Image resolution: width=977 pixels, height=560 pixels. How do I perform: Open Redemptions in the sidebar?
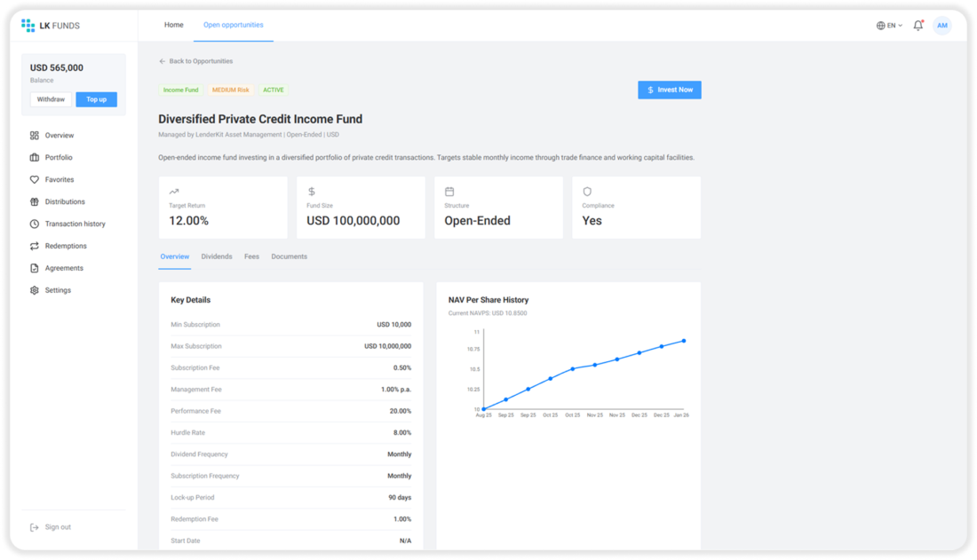coord(66,246)
